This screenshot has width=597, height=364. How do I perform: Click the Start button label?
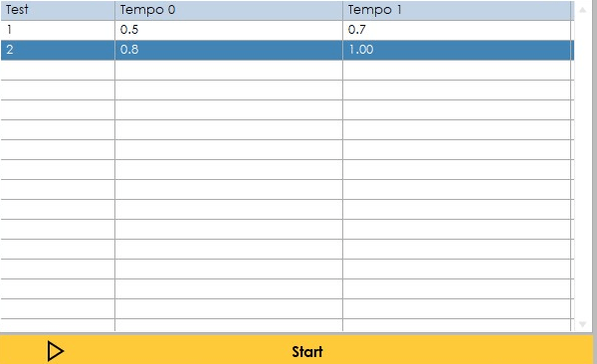(306, 351)
